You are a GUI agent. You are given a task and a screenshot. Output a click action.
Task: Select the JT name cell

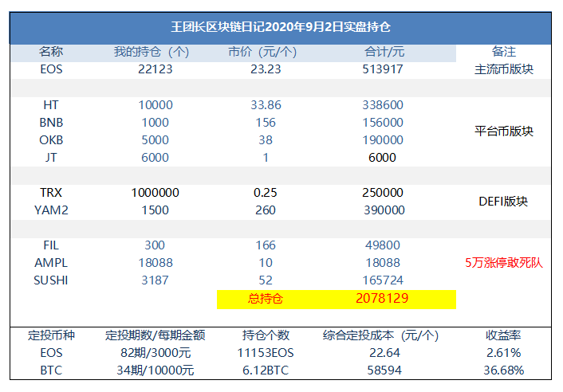click(x=51, y=158)
